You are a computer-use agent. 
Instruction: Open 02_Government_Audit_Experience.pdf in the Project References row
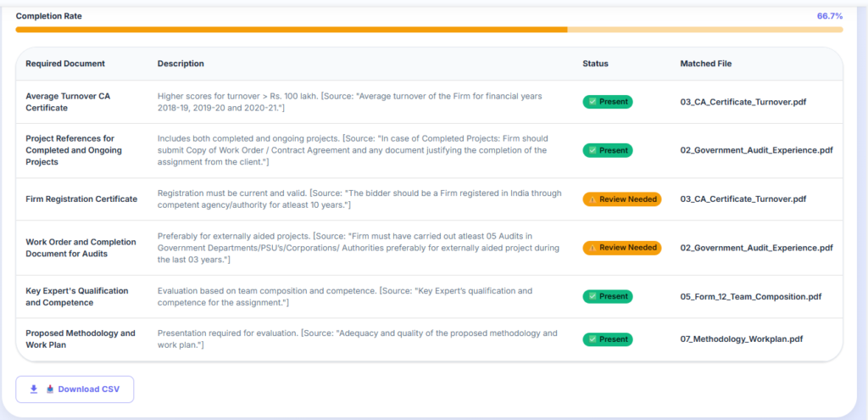(756, 150)
